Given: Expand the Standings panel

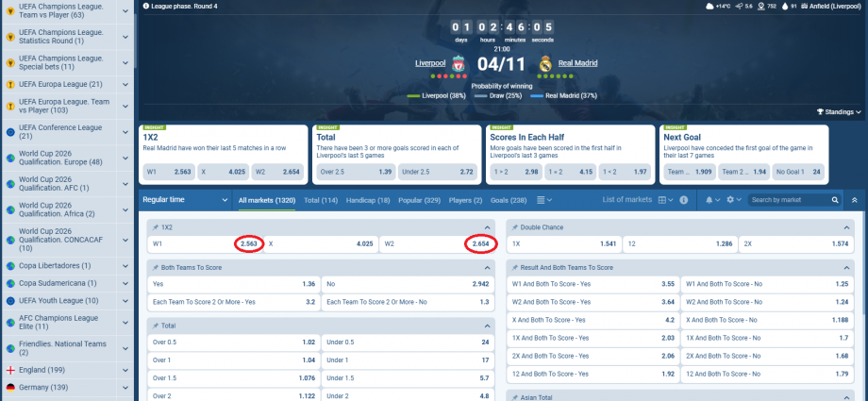Looking at the screenshot, I should (835, 111).
